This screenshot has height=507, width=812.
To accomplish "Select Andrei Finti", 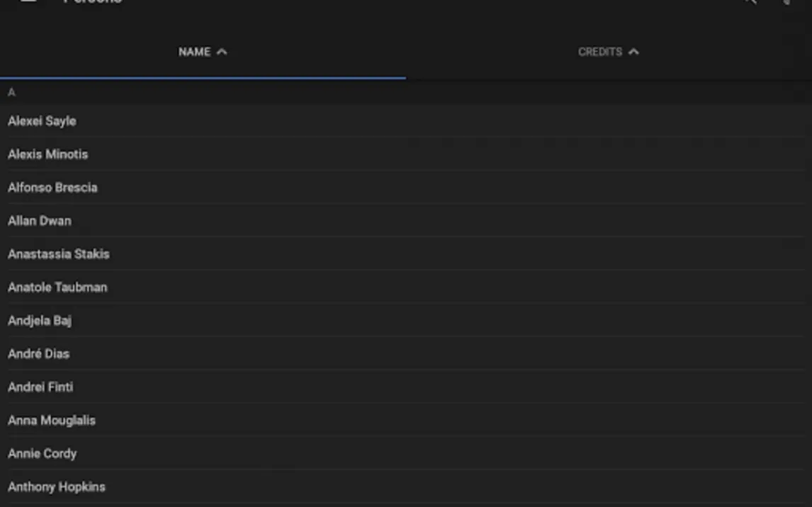I will 40,387.
